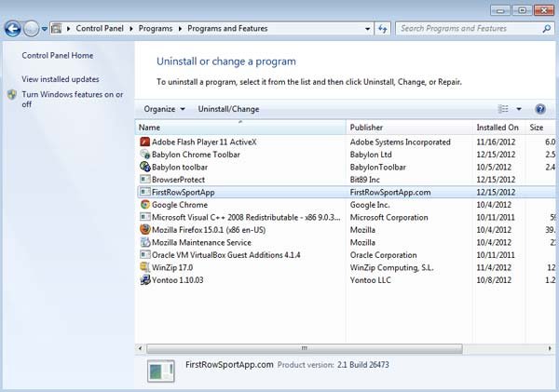Click the Mozilla Maintenance Service icon

[144, 242]
